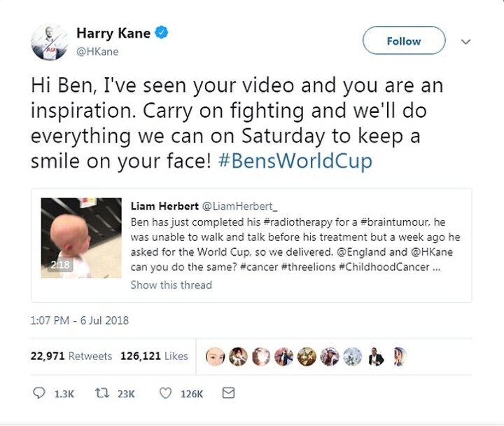Open Harry Kane's profile picture
Image resolution: width=504 pixels, height=426 pixels.
[50, 41]
